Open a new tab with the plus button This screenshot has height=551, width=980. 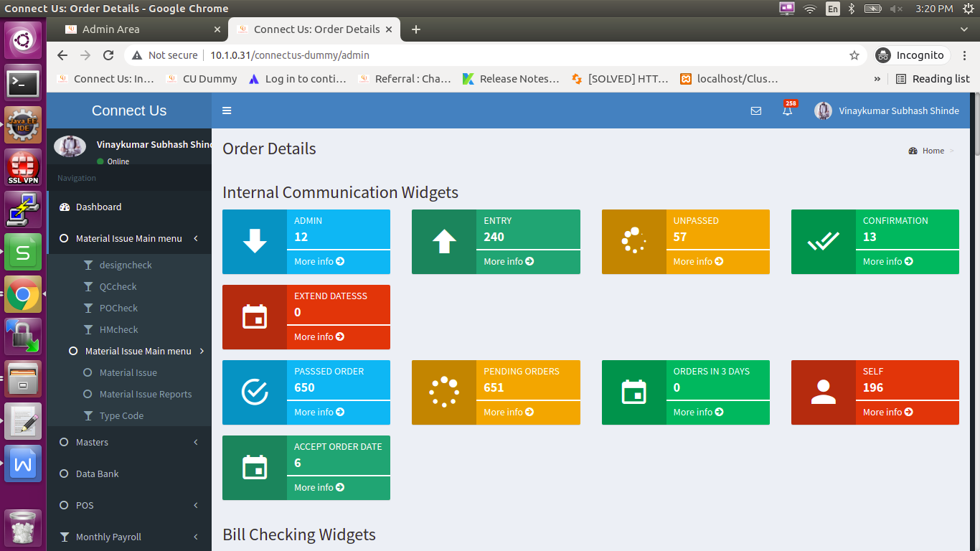[415, 29]
